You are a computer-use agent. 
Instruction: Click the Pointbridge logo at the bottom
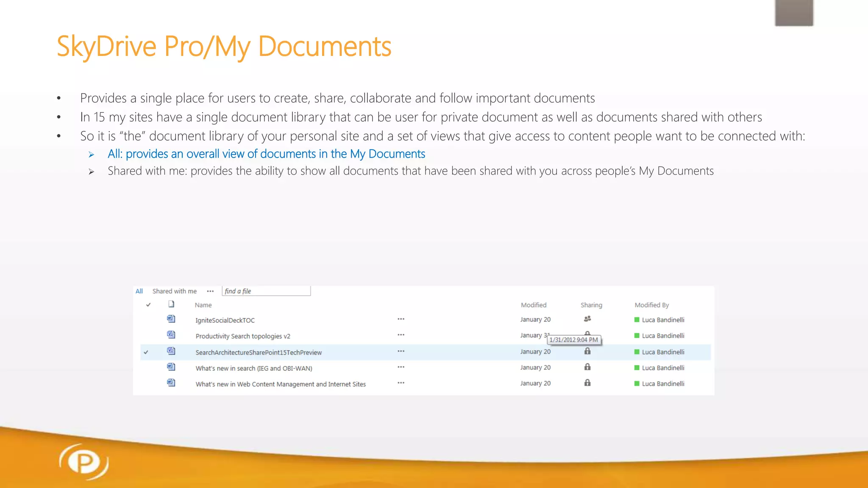[x=84, y=462]
